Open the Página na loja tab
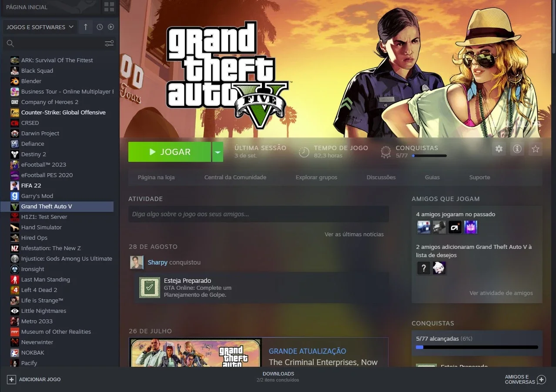The image size is (556, 392). coord(156,177)
